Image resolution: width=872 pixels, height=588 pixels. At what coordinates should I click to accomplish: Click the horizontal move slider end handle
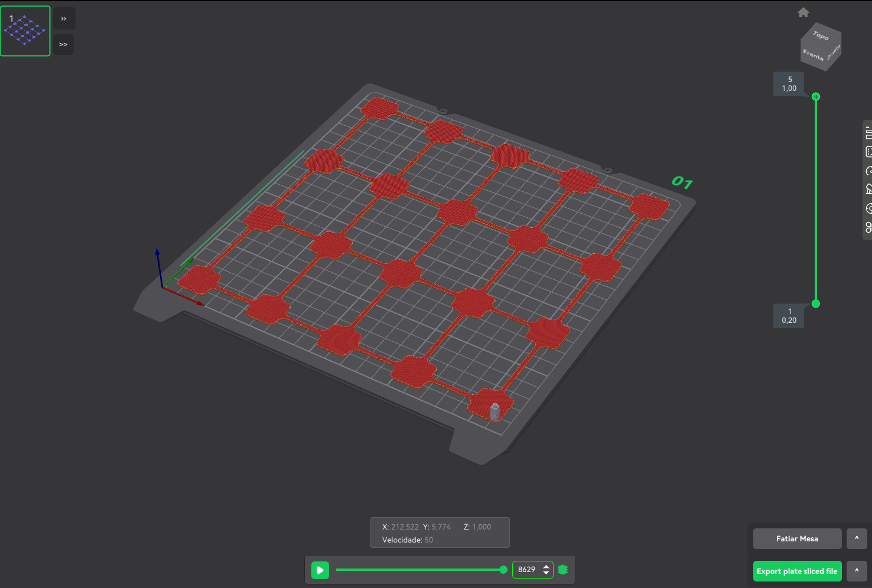[503, 570]
